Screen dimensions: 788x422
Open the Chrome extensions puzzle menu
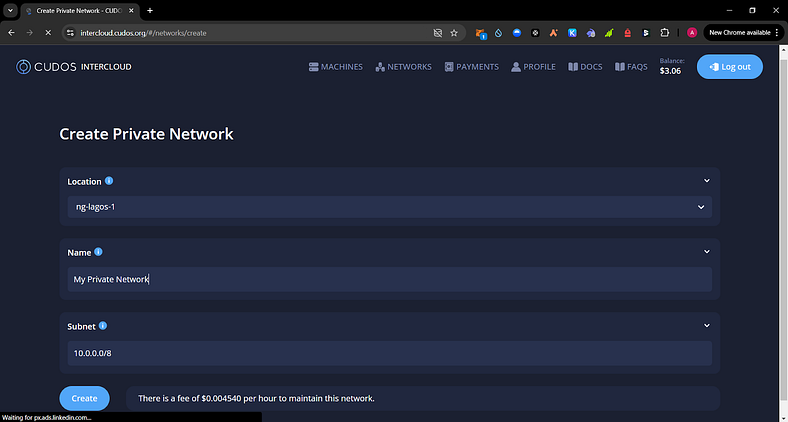664,33
